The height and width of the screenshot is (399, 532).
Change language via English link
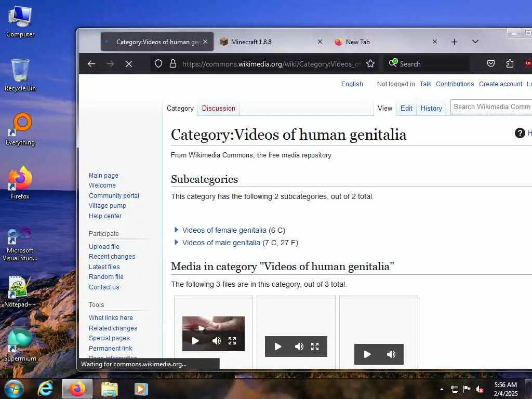coord(352,84)
